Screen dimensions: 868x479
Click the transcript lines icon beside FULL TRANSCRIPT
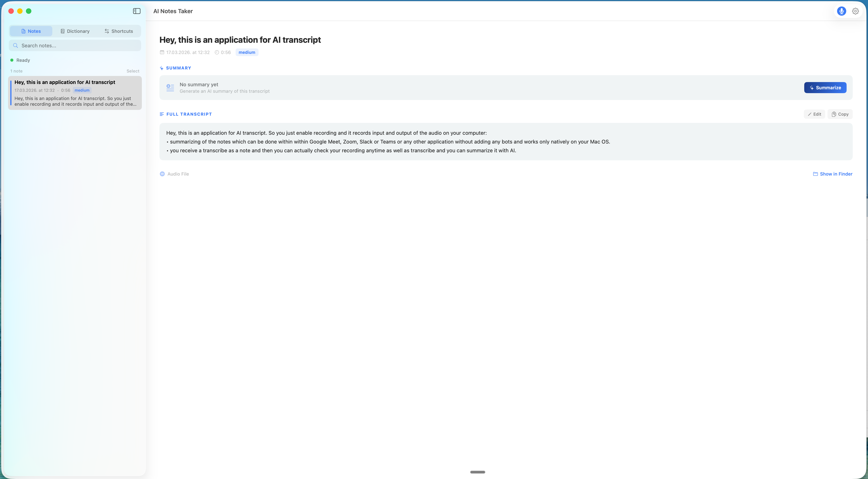(x=162, y=114)
